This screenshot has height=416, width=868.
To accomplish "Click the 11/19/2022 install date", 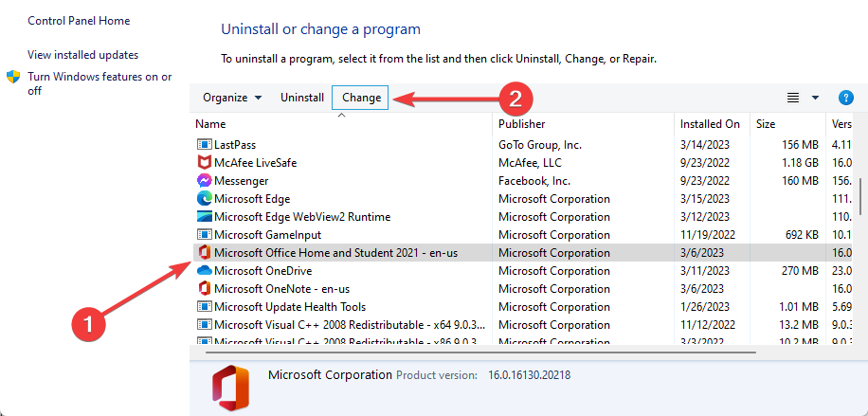I will pos(708,235).
